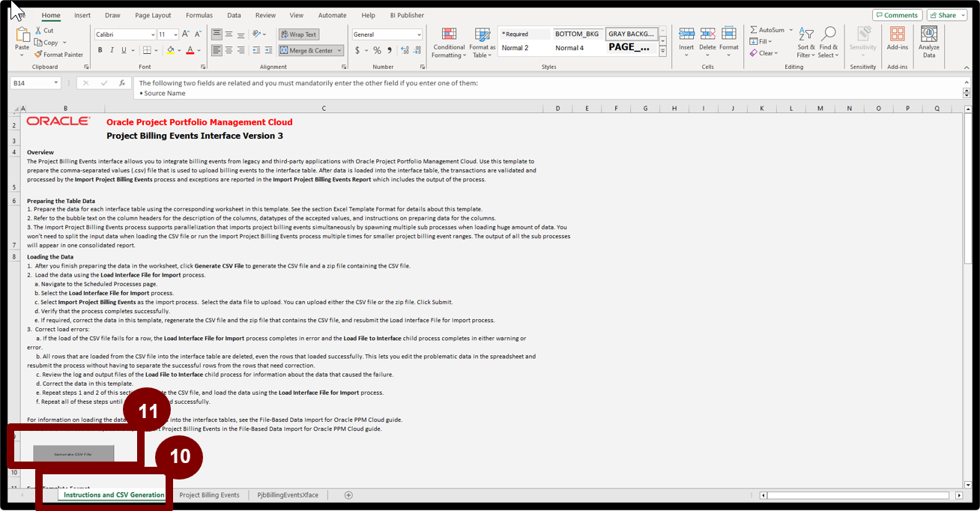
Task: Expand the Merge & Center dropdown arrow
Action: click(339, 51)
